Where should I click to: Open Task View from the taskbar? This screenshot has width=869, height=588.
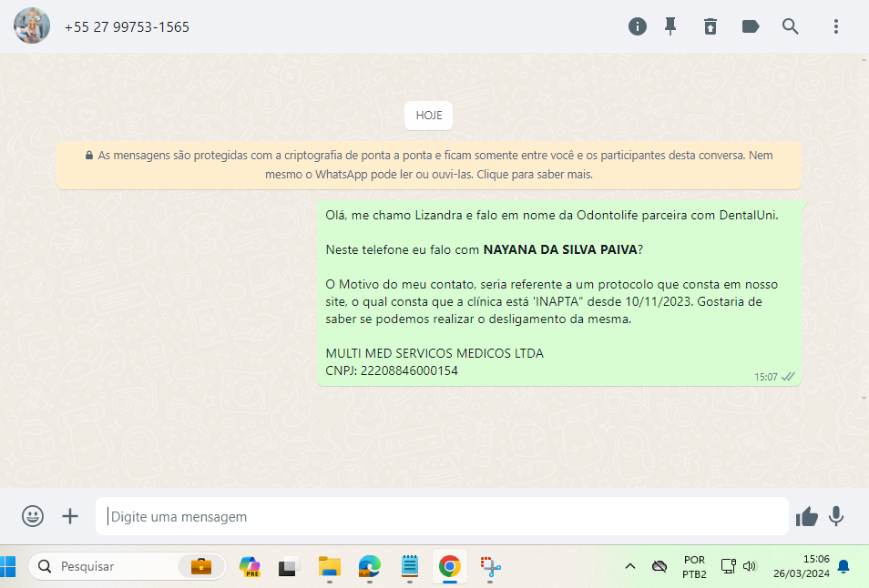[289, 566]
